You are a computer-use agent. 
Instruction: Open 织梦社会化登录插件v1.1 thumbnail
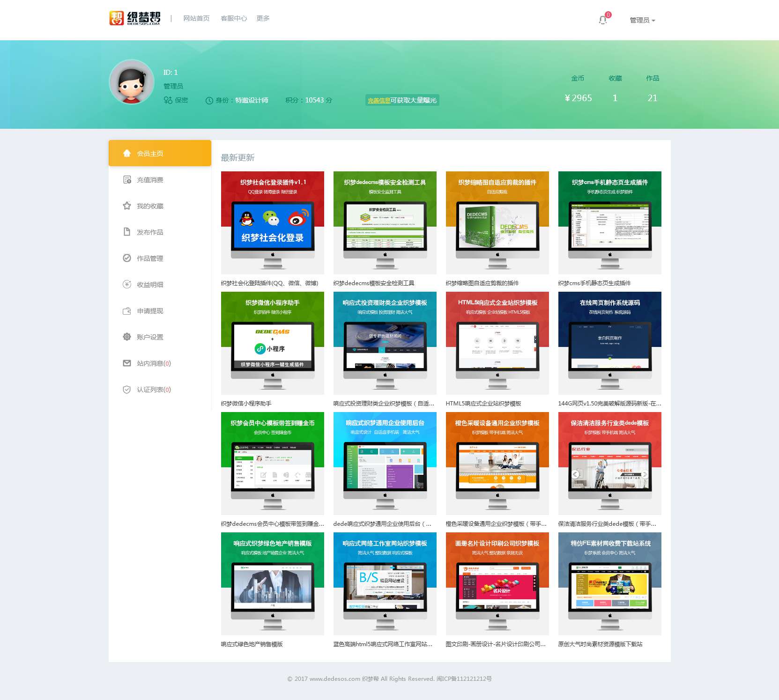[273, 223]
